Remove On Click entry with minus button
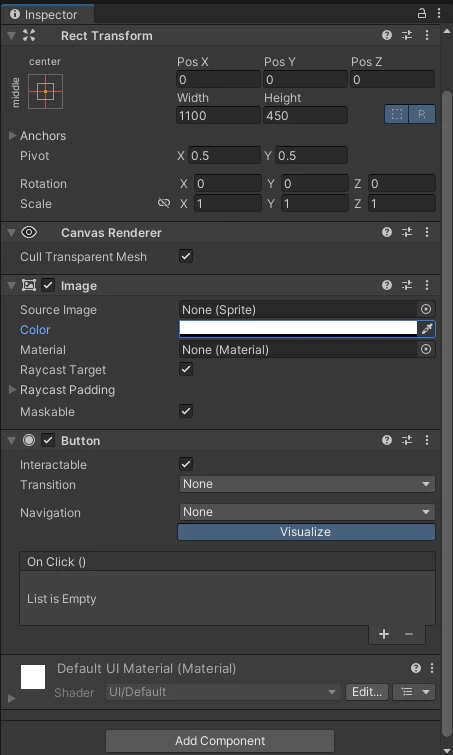The image size is (453, 755). (409, 634)
